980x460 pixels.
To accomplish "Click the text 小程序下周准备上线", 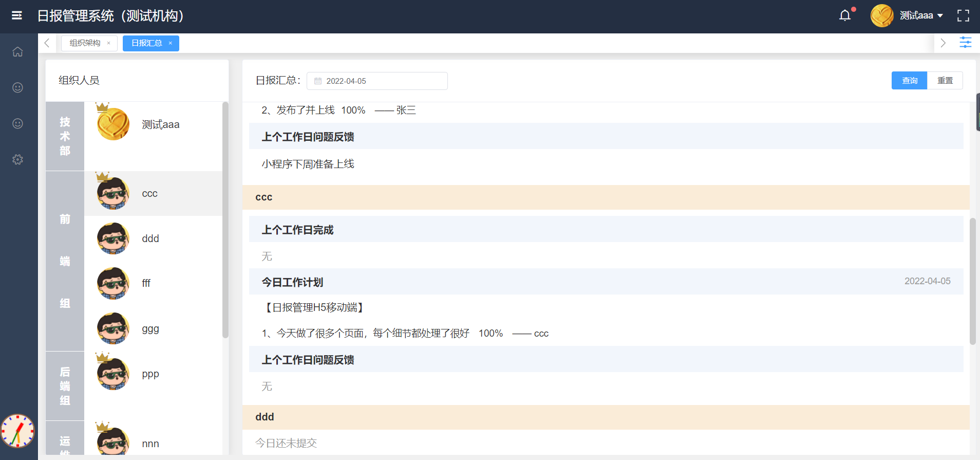I will [x=308, y=164].
